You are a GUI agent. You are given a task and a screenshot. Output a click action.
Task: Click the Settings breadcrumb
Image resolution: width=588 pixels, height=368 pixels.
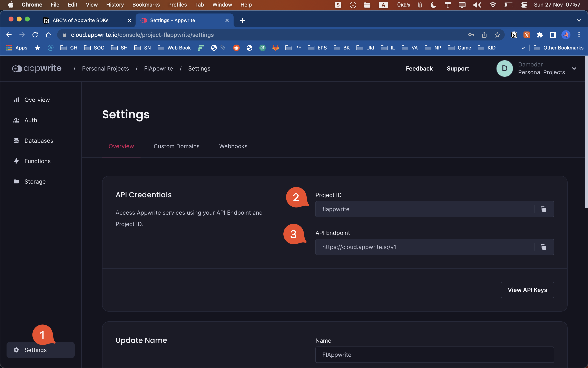199,69
